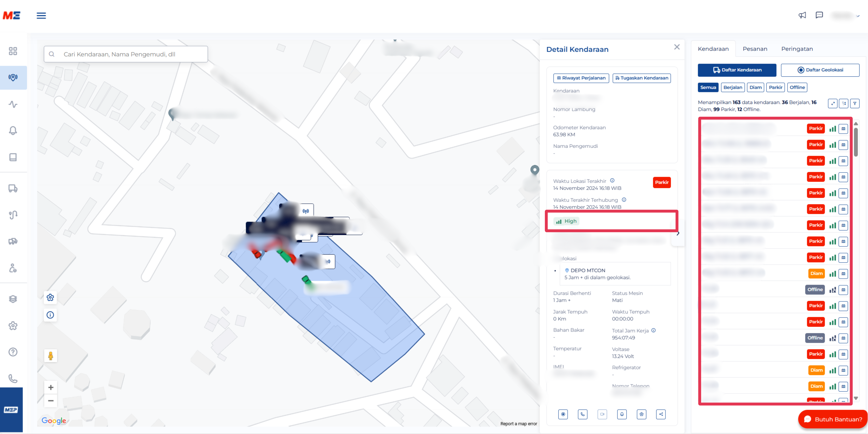Image resolution: width=868 pixels, height=434 pixels.
Task: Click the alert bell icon in vehicle detail
Action: (x=622, y=414)
